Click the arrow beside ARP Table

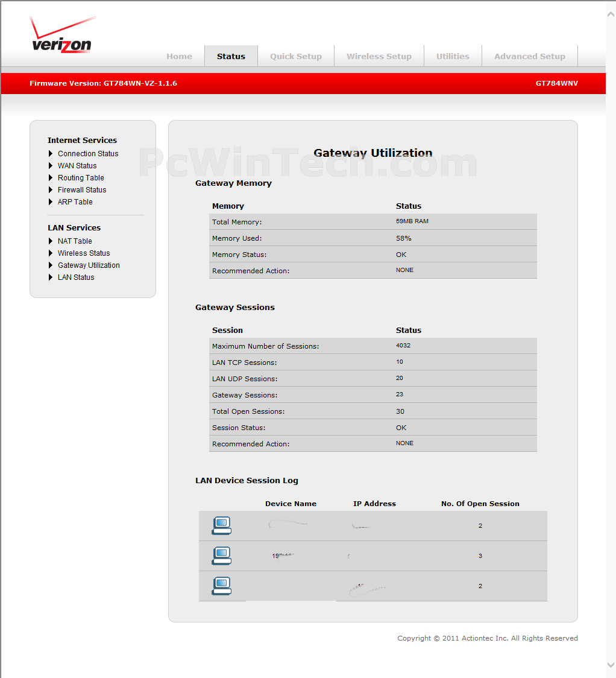[x=51, y=202]
